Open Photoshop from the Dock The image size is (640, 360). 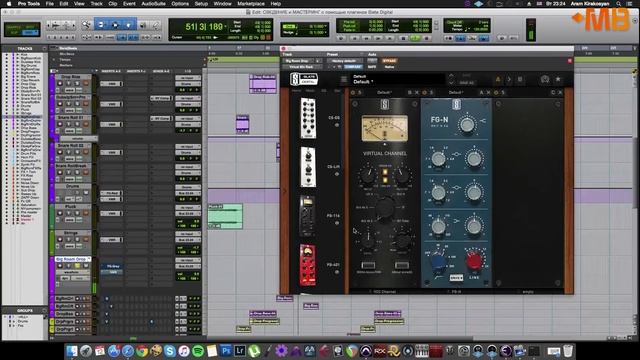[226, 351]
